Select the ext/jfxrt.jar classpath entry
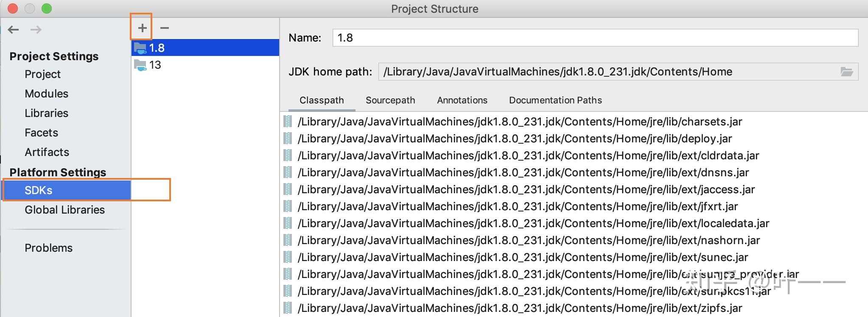This screenshot has height=317, width=868. pos(518,206)
